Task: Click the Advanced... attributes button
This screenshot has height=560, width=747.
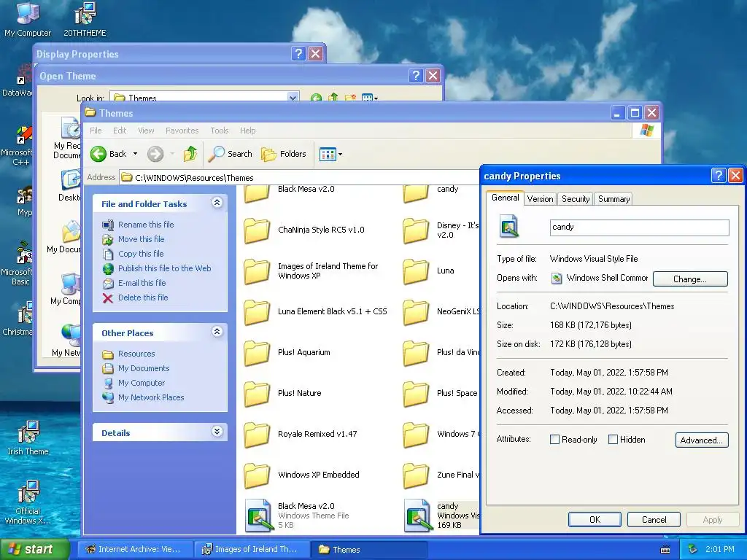Action: [702, 440]
